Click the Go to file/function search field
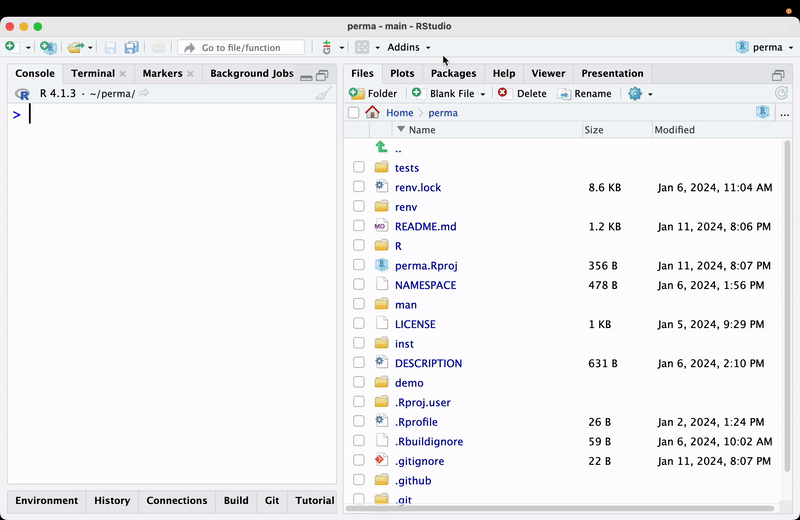 [x=241, y=47]
